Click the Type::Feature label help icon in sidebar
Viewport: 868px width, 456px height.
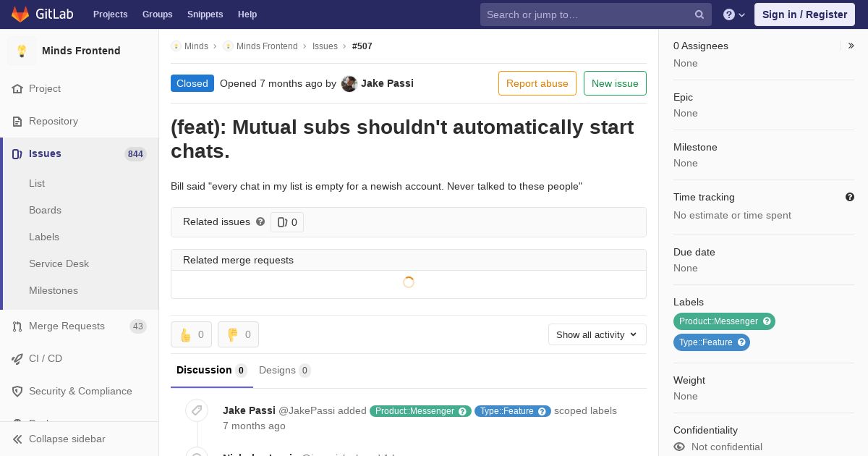click(741, 342)
